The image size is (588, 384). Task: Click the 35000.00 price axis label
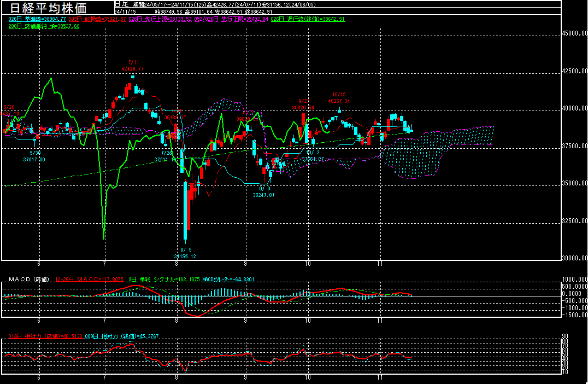pos(574,183)
